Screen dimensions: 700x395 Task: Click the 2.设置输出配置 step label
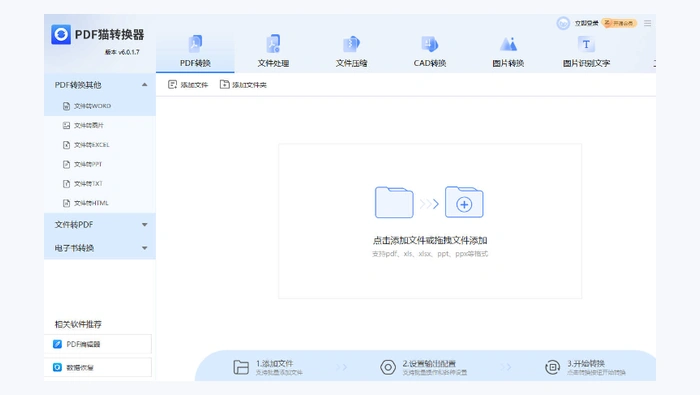tap(429, 363)
